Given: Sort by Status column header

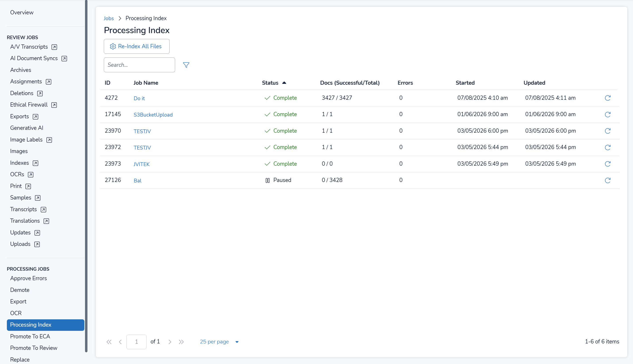Looking at the screenshot, I should pos(270,83).
